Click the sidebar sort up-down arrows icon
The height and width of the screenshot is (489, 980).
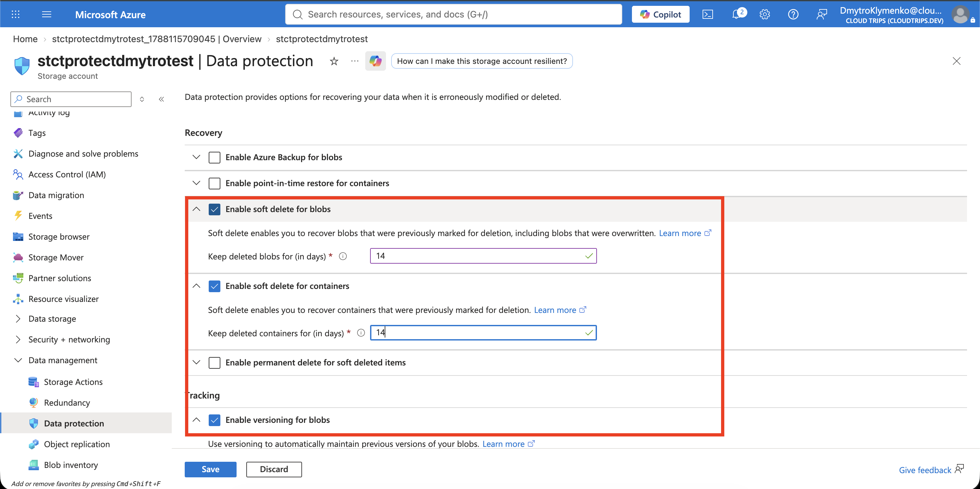(142, 99)
